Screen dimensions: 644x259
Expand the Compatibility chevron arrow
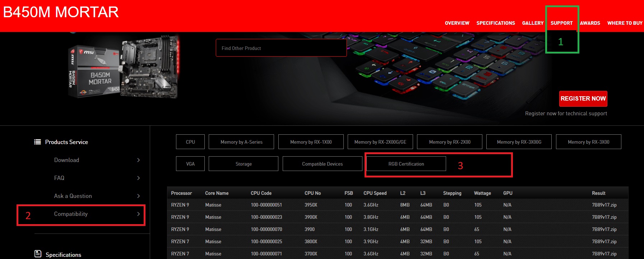[138, 214]
